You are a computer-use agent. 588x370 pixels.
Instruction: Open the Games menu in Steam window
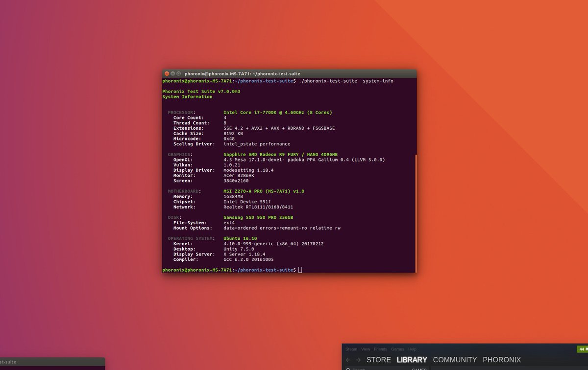click(397, 349)
